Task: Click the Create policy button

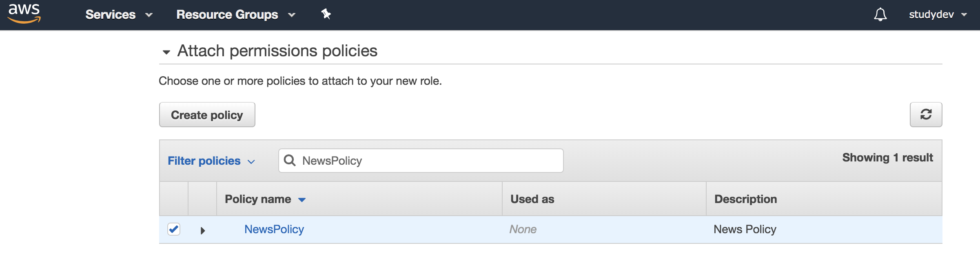Action: (207, 115)
